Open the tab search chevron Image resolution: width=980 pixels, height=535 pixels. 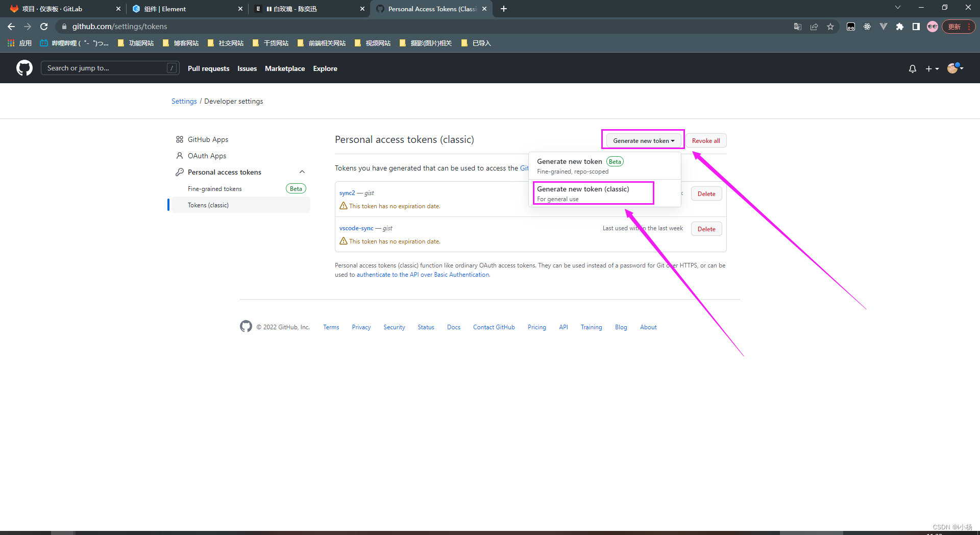tap(898, 8)
